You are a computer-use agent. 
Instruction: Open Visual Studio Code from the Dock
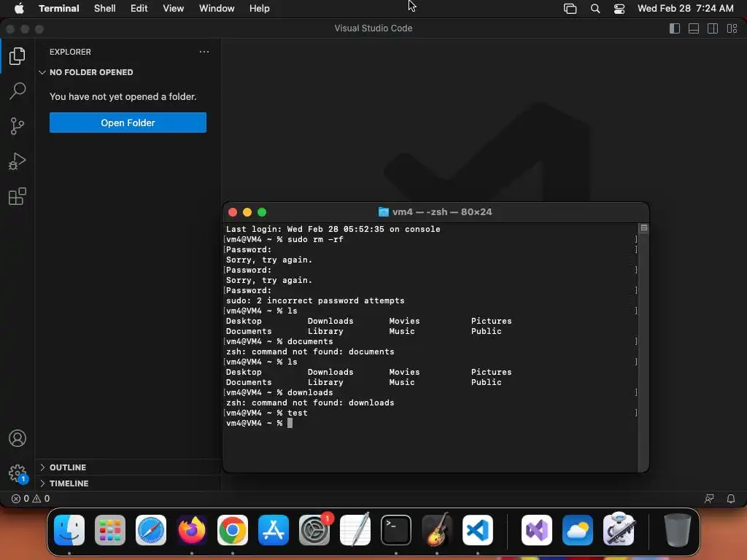[478, 530]
